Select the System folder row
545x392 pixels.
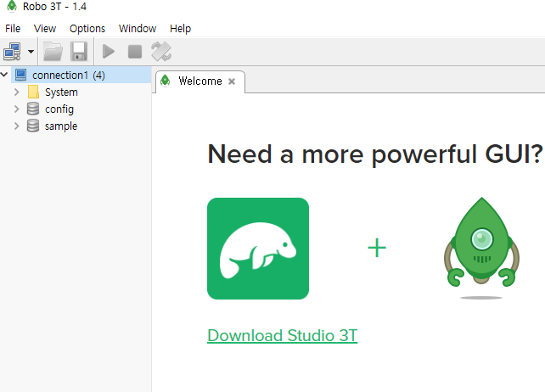coord(61,92)
